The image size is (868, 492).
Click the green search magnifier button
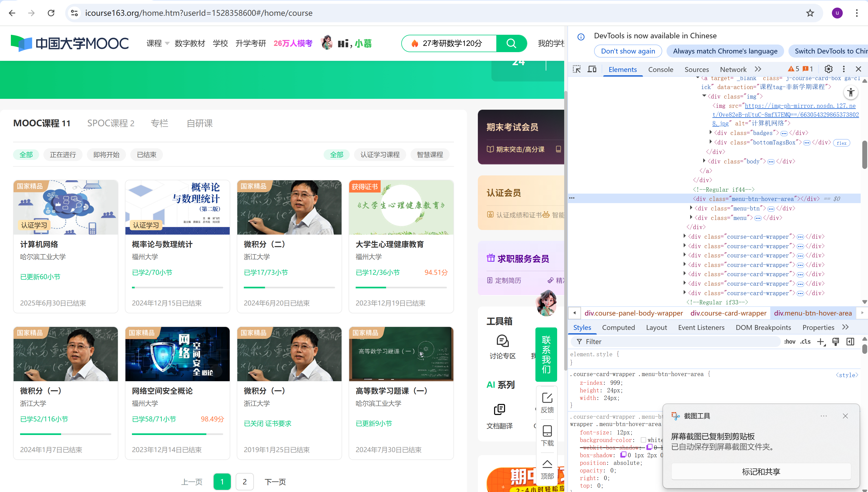click(511, 43)
